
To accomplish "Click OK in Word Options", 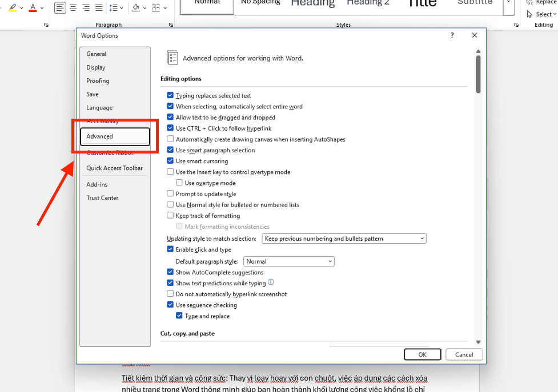I will pos(423,354).
